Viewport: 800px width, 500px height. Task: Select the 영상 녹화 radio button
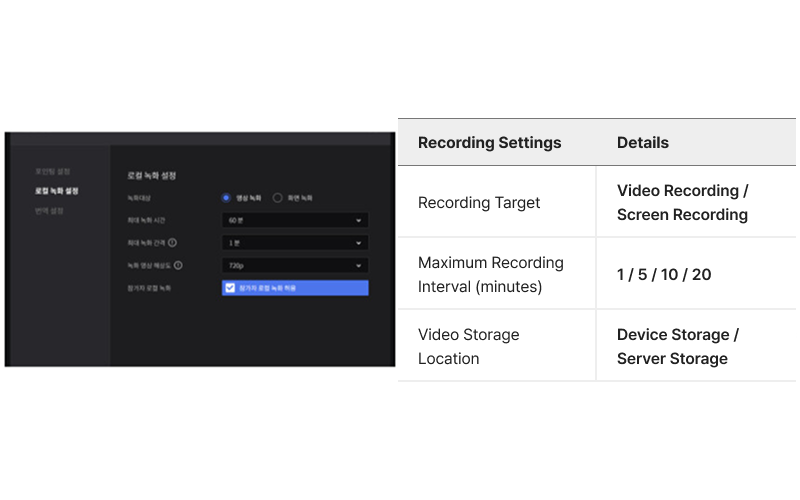coord(227,198)
